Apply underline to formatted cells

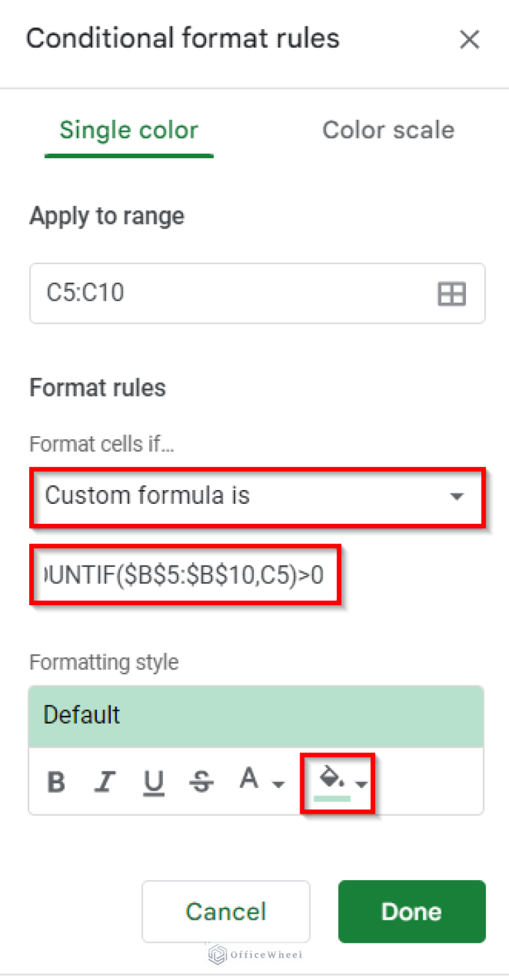(153, 781)
